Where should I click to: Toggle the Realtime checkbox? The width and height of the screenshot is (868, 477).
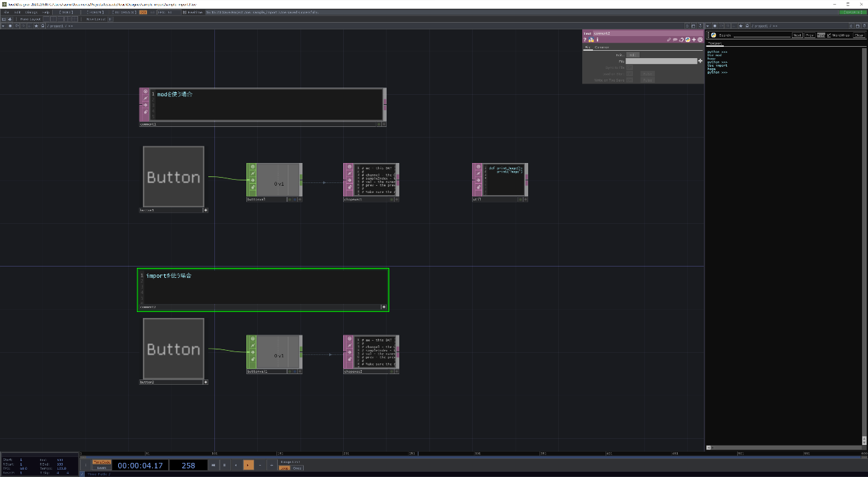click(x=184, y=12)
